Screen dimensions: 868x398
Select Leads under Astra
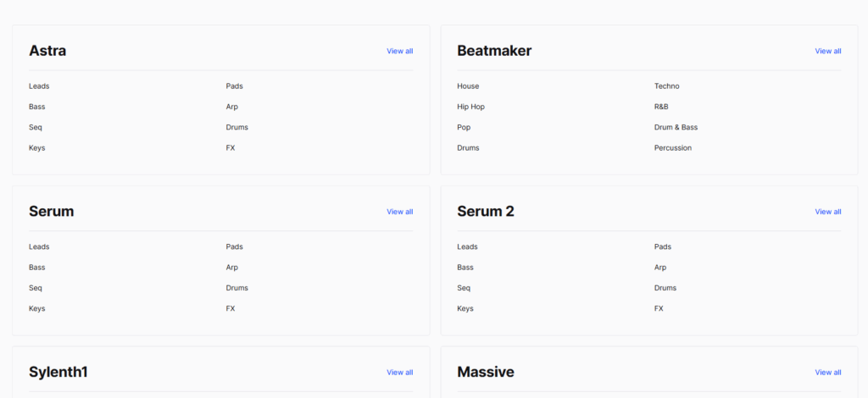click(x=39, y=86)
